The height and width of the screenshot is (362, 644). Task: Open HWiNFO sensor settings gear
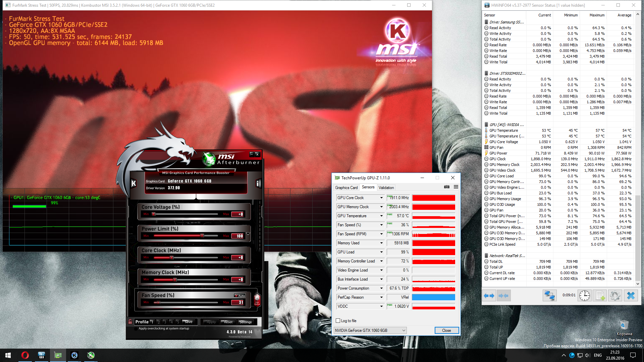[615, 296]
